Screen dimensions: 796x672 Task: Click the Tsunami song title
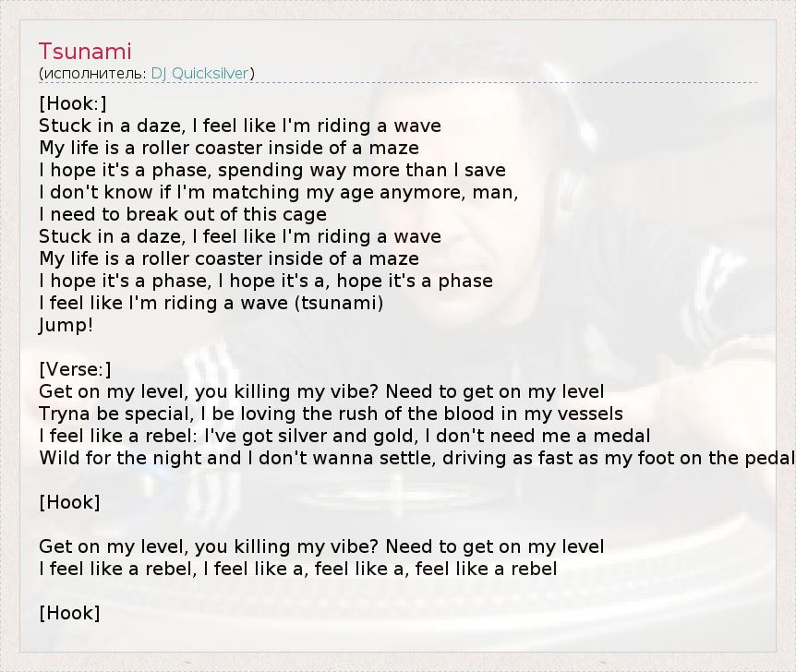click(86, 51)
